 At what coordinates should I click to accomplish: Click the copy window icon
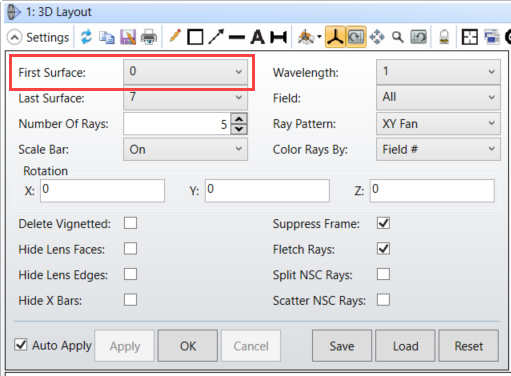pyautogui.click(x=107, y=37)
